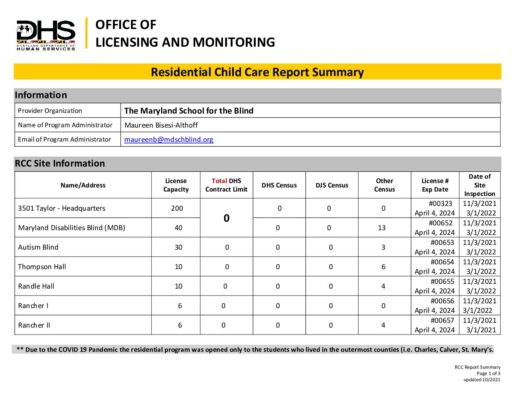Click license capacity '40' for MDB
The image size is (518, 400).
(178, 228)
